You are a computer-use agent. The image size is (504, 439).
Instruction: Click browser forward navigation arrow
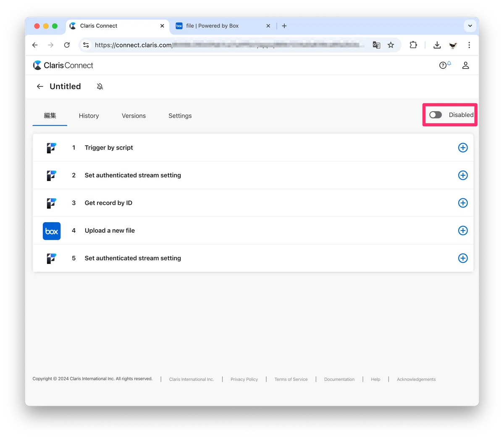pos(51,45)
